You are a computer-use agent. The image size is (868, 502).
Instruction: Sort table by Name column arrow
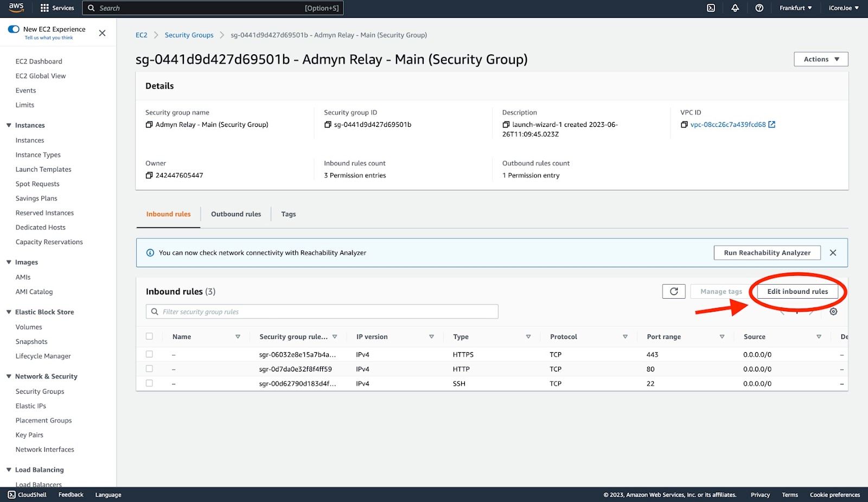coord(238,337)
